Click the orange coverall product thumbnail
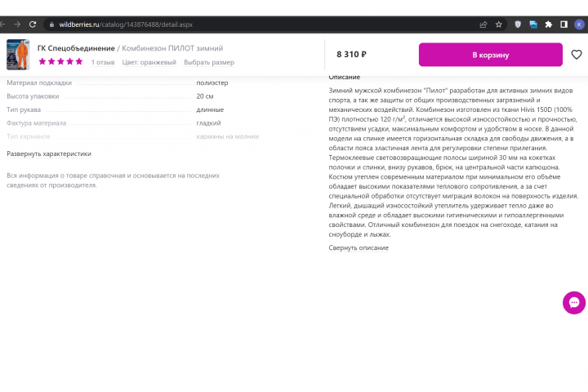Image resolution: width=588 pixels, height=392 pixels. click(x=18, y=55)
